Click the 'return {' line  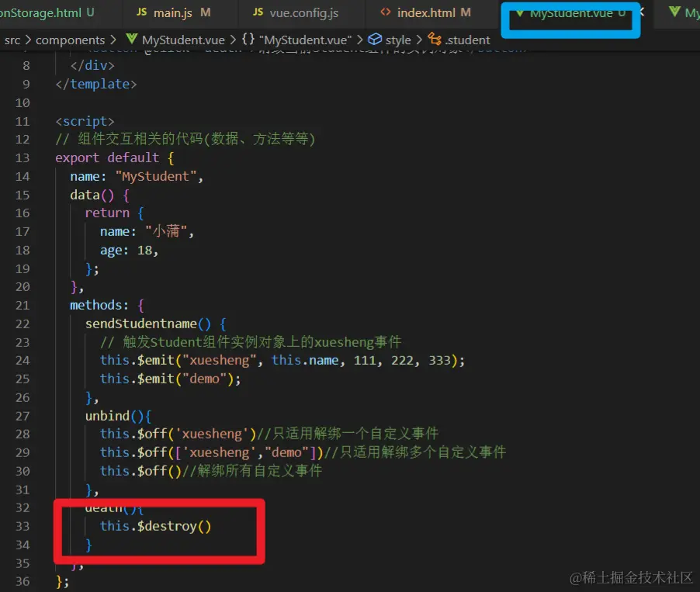click(x=114, y=213)
